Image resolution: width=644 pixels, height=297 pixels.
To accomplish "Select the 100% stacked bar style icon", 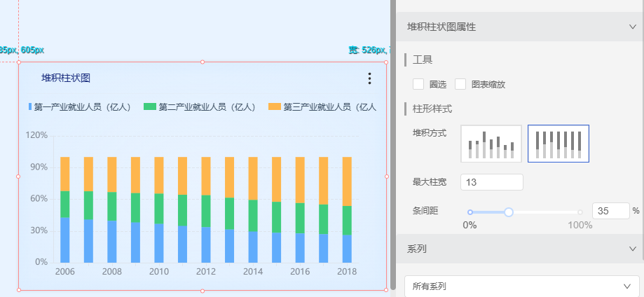I will point(558,144).
